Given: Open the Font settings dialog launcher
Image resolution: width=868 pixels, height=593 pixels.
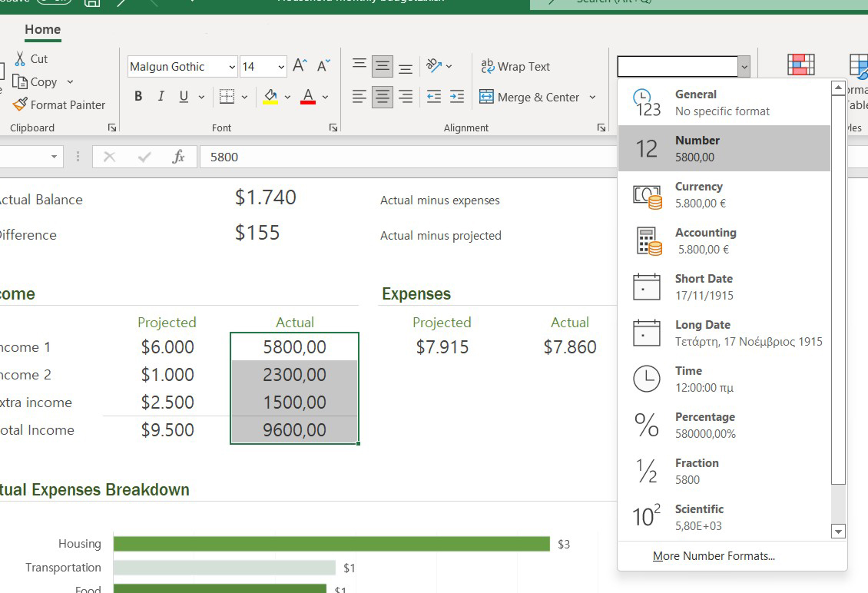Looking at the screenshot, I should pos(333,128).
